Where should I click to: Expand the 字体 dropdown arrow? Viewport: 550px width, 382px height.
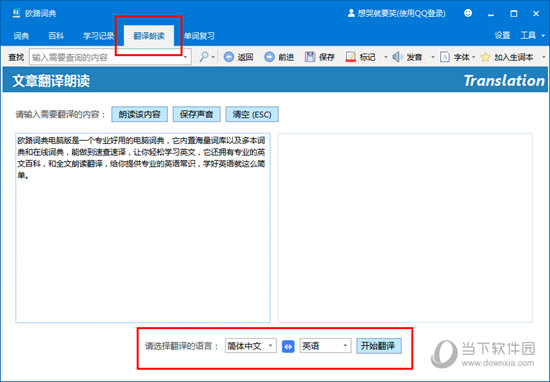473,57
